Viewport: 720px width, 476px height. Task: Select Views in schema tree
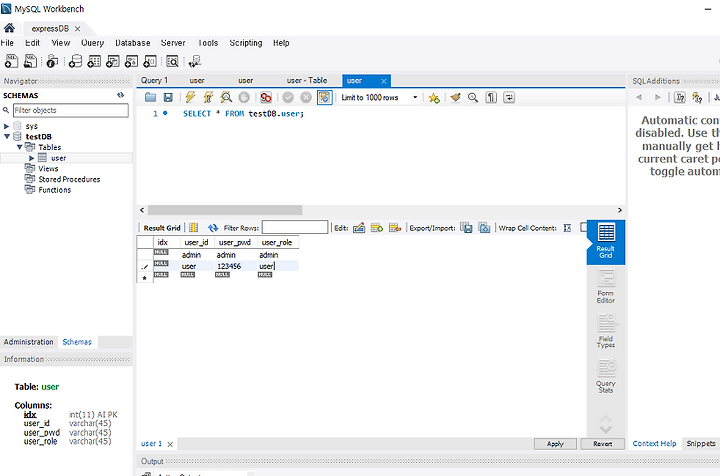point(48,168)
